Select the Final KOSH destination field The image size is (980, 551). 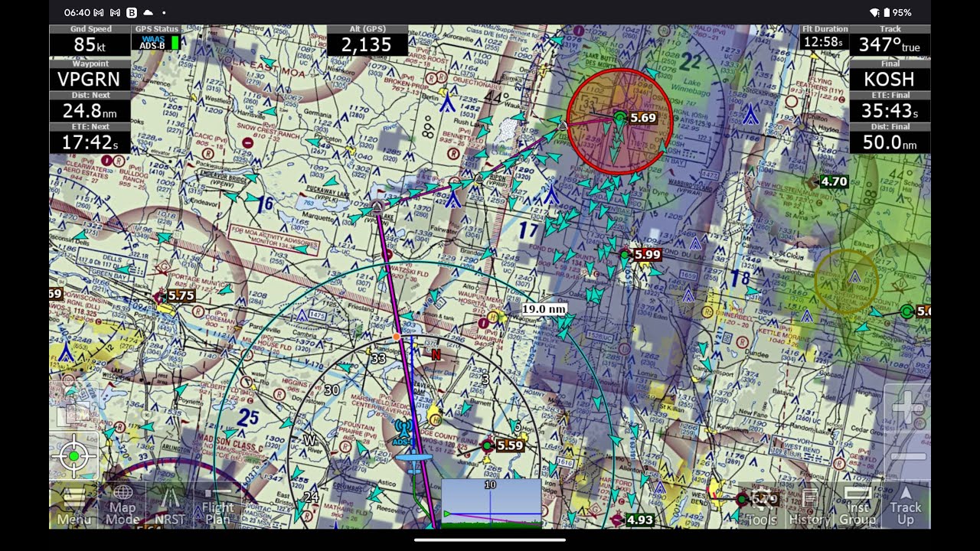pos(890,75)
